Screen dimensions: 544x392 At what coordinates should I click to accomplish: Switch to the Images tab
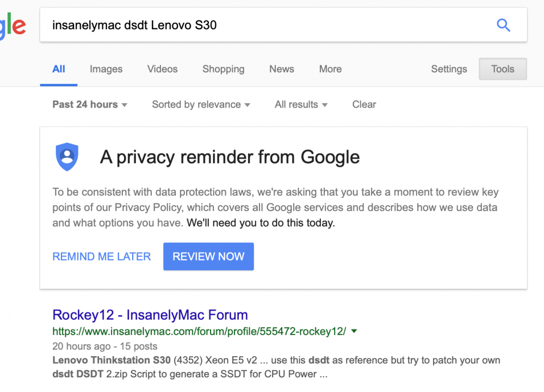pos(106,69)
